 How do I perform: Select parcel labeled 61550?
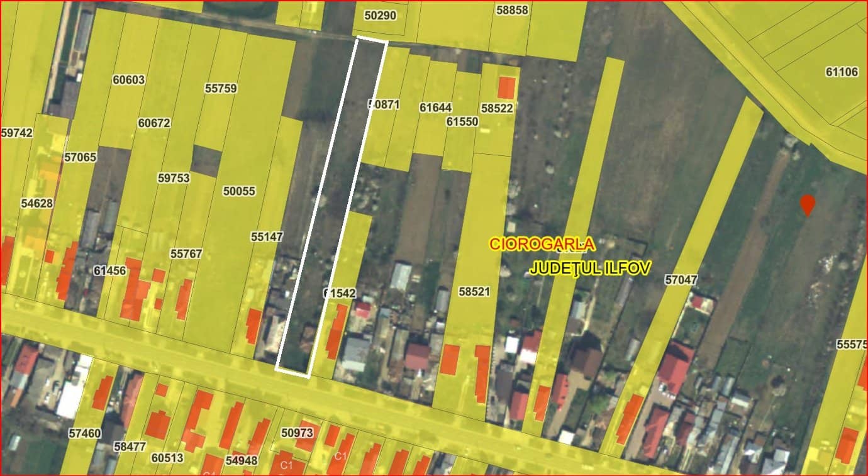(462, 121)
